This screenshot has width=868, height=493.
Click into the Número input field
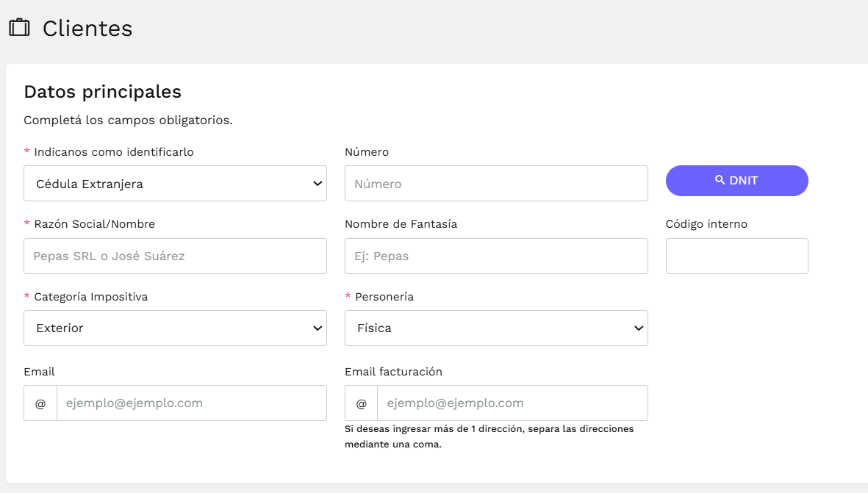pos(496,183)
